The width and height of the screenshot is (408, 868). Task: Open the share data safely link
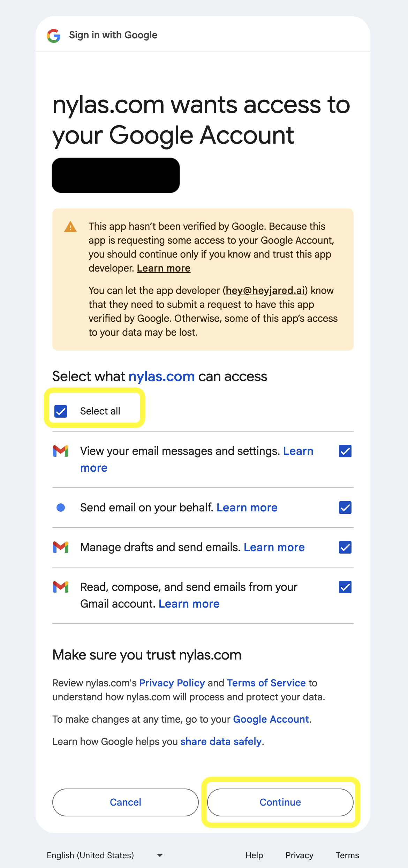pos(221,741)
